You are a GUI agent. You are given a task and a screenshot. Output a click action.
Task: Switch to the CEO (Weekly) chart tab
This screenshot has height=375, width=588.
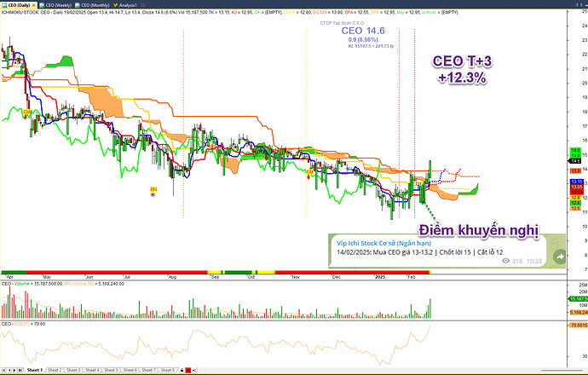point(55,5)
